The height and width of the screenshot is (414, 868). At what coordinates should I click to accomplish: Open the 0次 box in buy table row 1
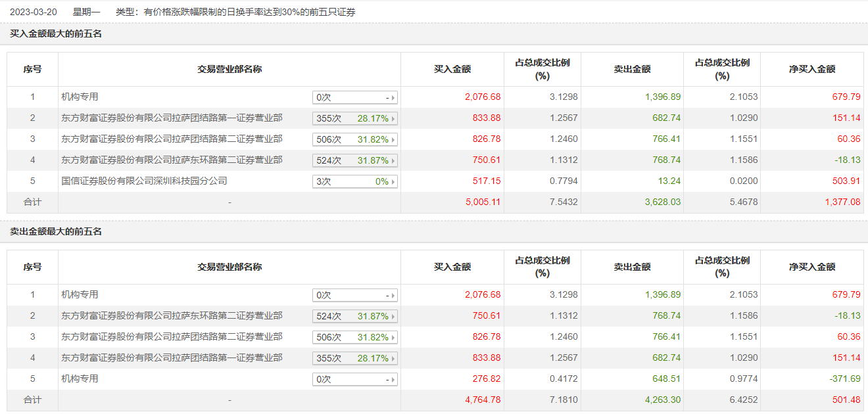(x=355, y=98)
